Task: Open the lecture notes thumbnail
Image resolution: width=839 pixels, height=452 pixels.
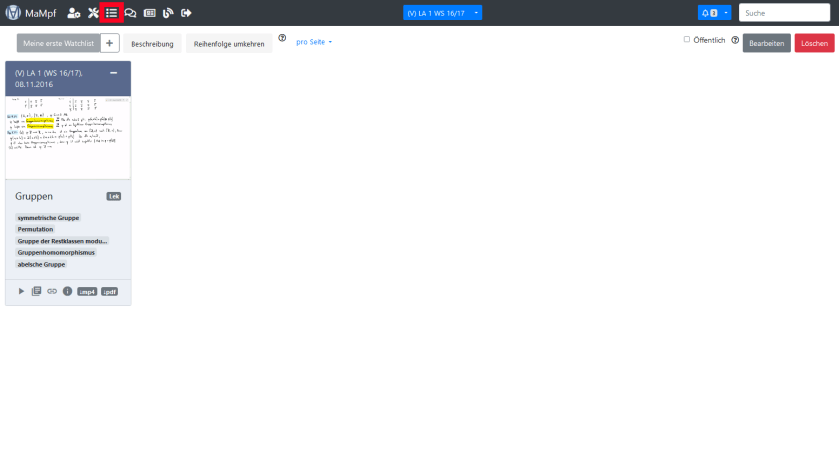Action: tap(68, 137)
